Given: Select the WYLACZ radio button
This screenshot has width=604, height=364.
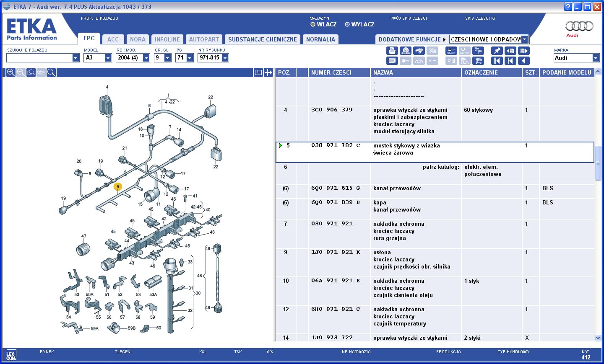Looking at the screenshot, I should pos(347,24).
